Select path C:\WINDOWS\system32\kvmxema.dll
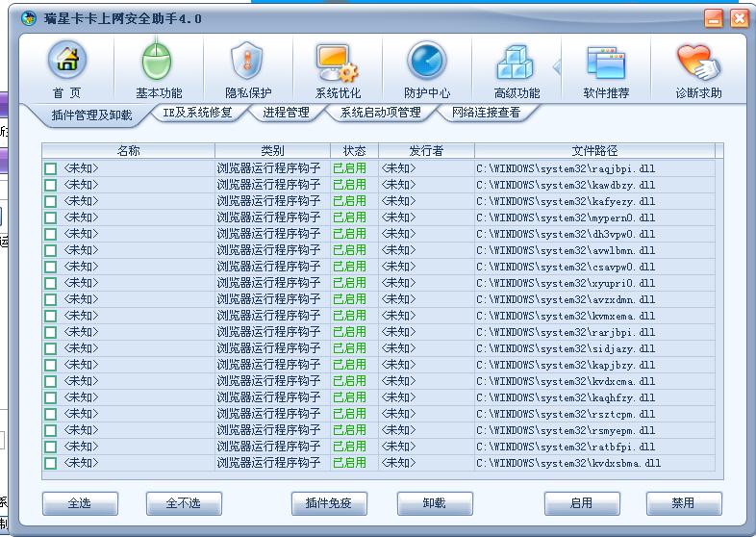 [566, 316]
